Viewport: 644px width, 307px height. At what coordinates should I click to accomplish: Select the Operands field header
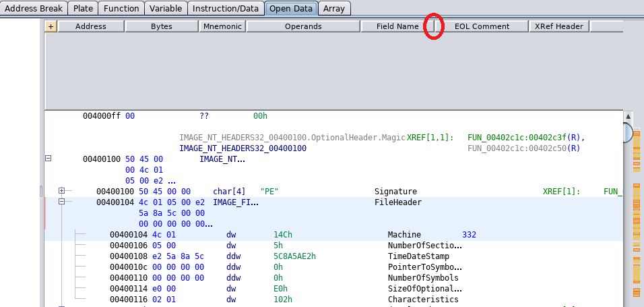[x=303, y=26]
